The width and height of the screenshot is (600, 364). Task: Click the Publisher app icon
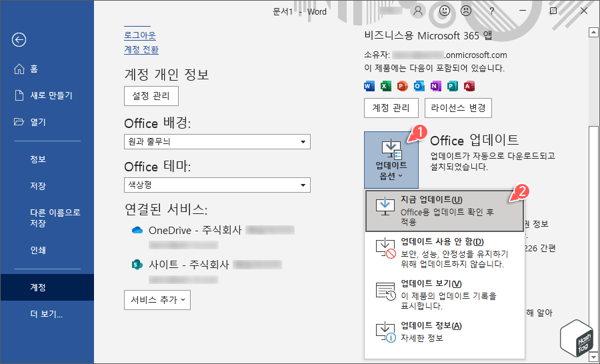point(452,86)
